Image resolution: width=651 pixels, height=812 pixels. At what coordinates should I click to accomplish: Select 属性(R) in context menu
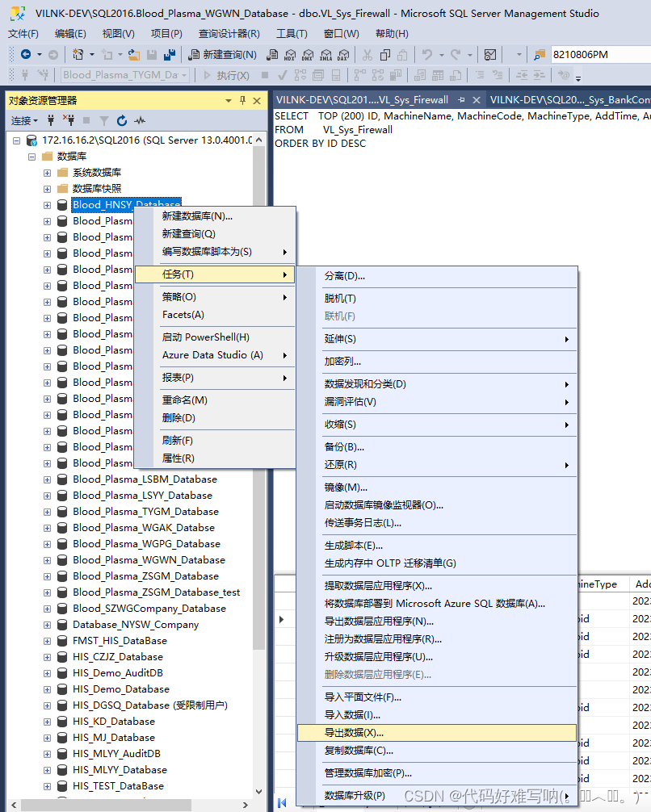coord(215,458)
